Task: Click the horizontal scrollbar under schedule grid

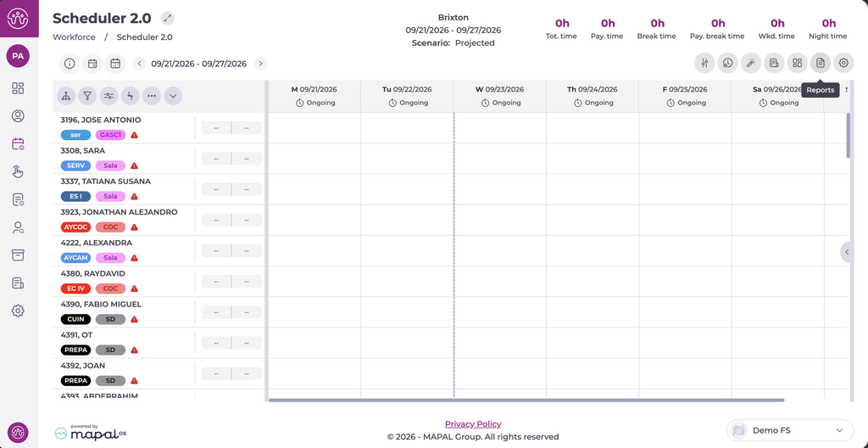Action: click(x=526, y=400)
